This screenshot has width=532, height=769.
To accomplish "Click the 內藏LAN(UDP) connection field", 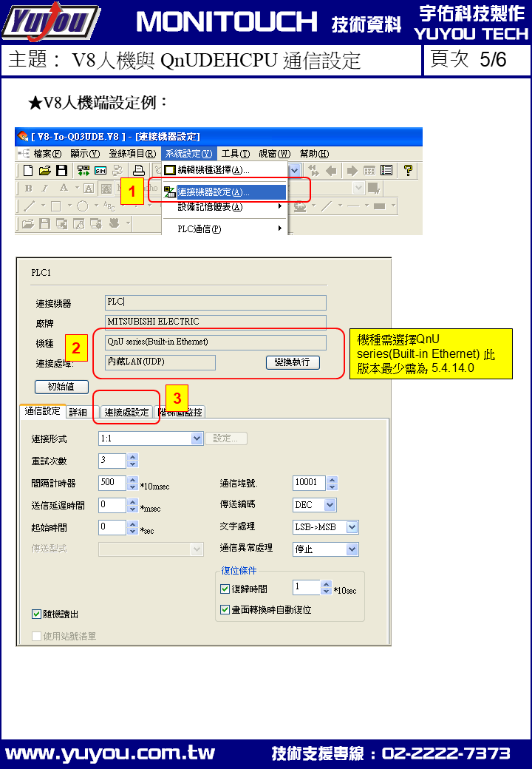I will point(160,362).
